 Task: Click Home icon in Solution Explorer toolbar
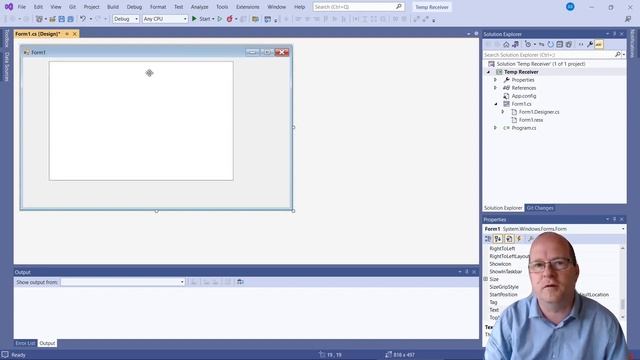(506, 44)
